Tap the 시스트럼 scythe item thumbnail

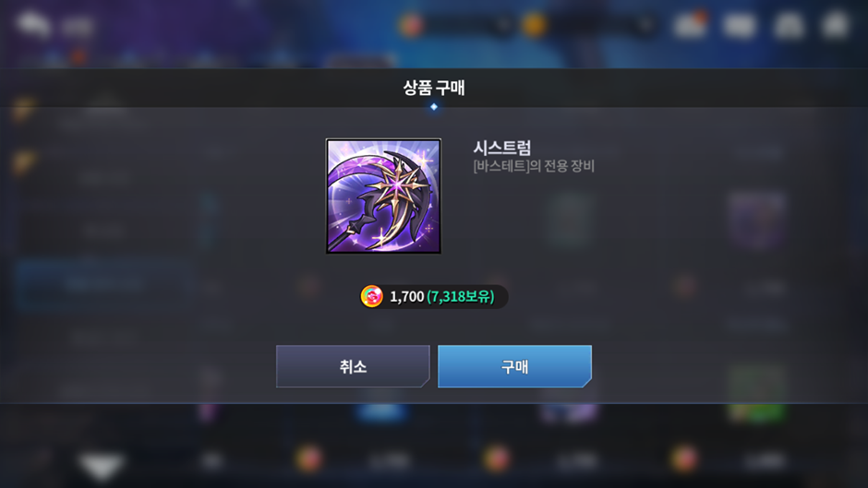pos(383,196)
